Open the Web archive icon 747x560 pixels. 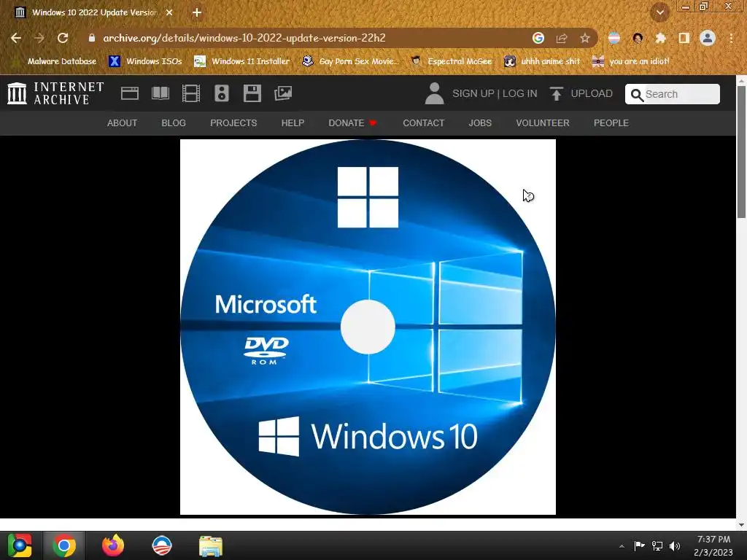click(x=130, y=93)
